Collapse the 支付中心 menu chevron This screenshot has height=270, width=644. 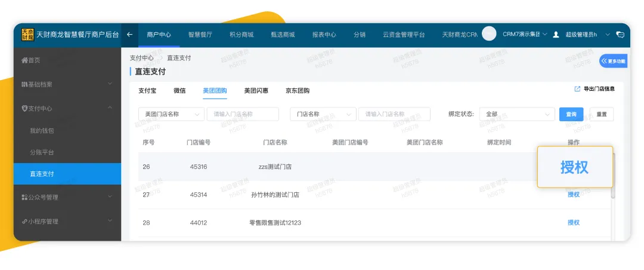click(x=110, y=108)
